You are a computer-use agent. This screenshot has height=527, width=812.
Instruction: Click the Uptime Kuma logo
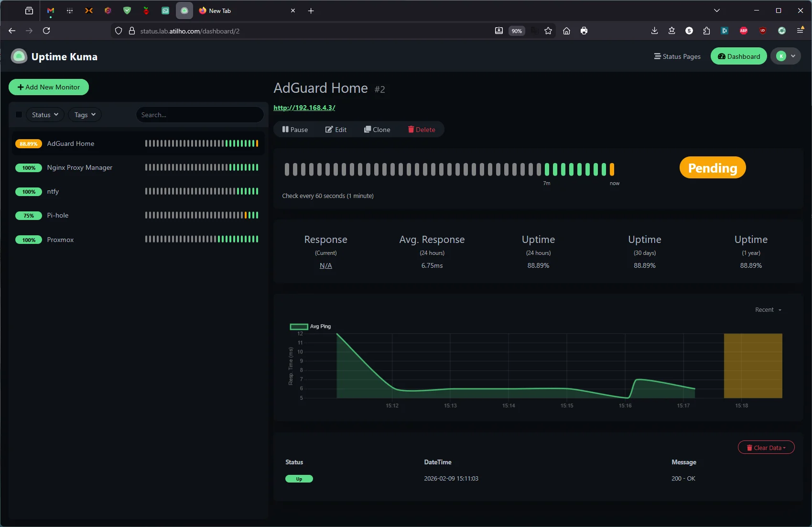(x=18, y=56)
